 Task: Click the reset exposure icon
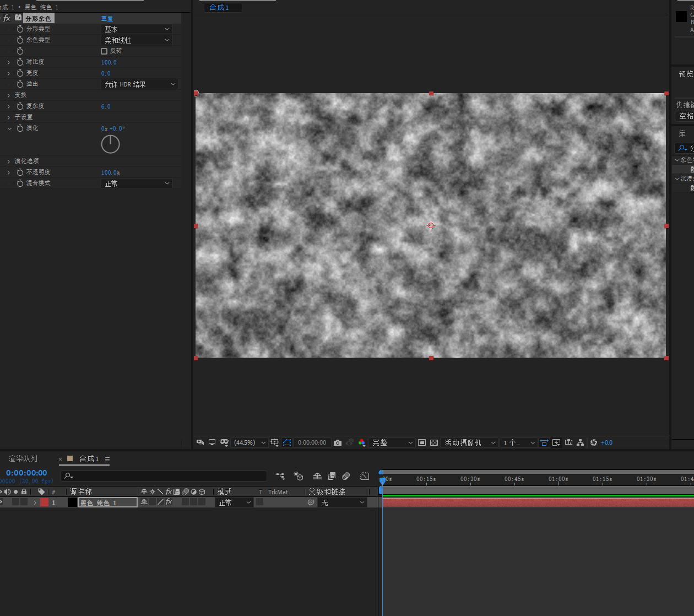pos(594,442)
